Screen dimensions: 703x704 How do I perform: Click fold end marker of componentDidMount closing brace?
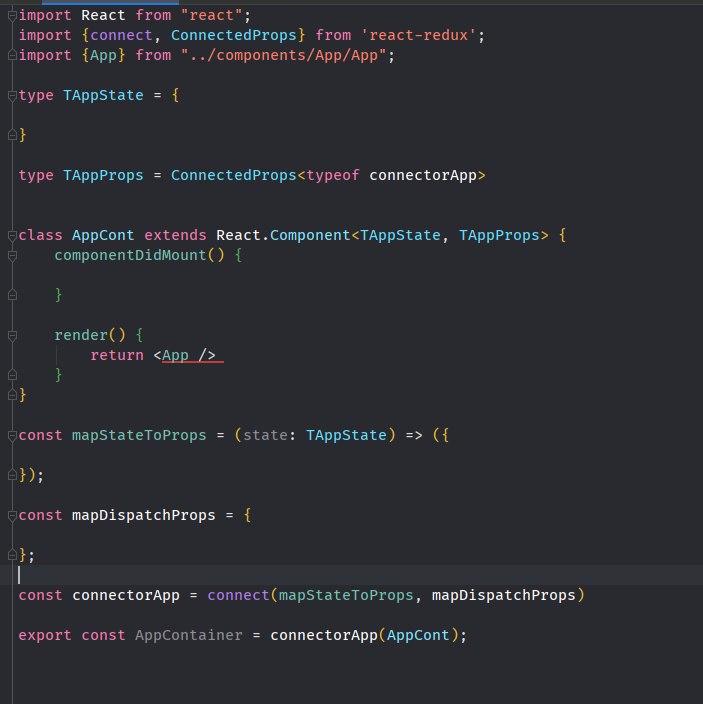click(x=13, y=295)
